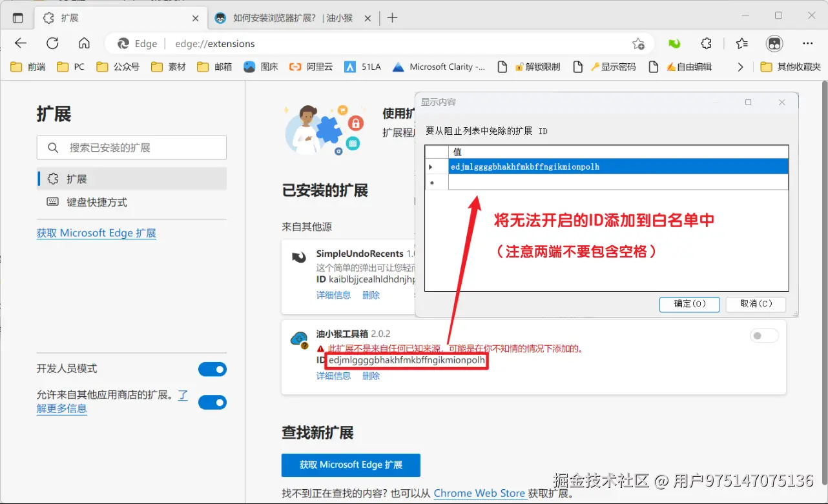
Task: Click 删除 for SimpleUndoRecents
Action: click(x=371, y=295)
